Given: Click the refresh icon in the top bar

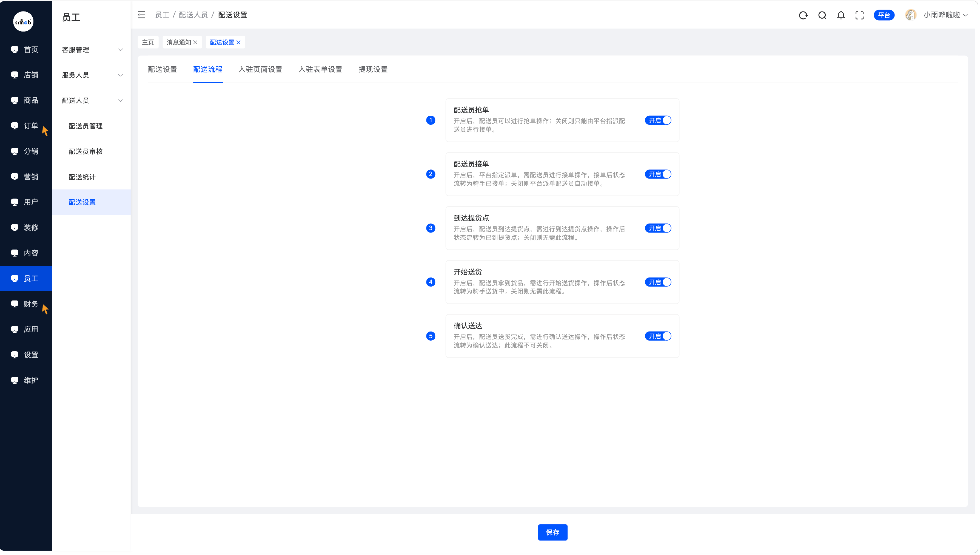Looking at the screenshot, I should point(803,15).
